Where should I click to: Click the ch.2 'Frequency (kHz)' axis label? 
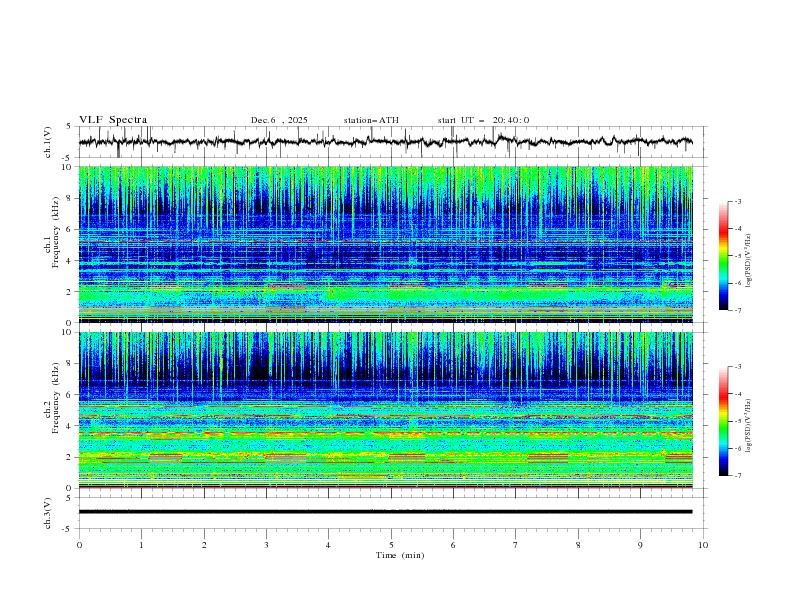(x=56, y=397)
